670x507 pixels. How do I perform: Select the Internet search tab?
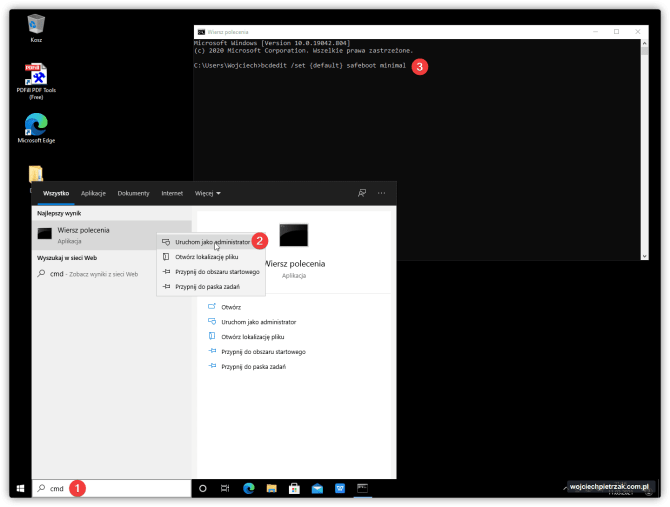click(x=172, y=193)
